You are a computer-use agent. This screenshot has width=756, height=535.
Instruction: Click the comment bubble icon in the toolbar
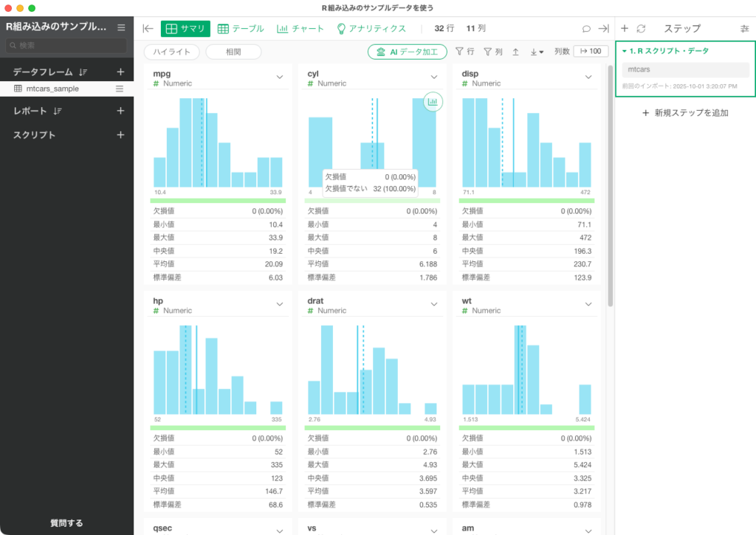586,29
